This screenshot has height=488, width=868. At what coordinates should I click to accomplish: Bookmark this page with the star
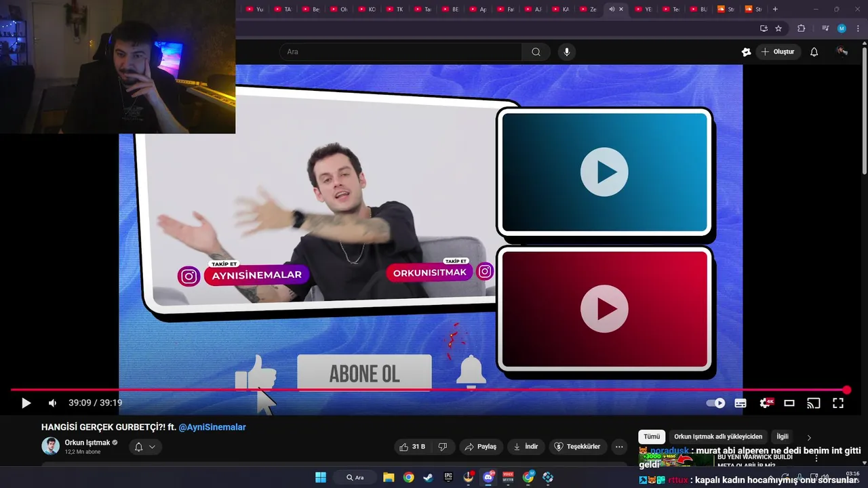point(778,28)
